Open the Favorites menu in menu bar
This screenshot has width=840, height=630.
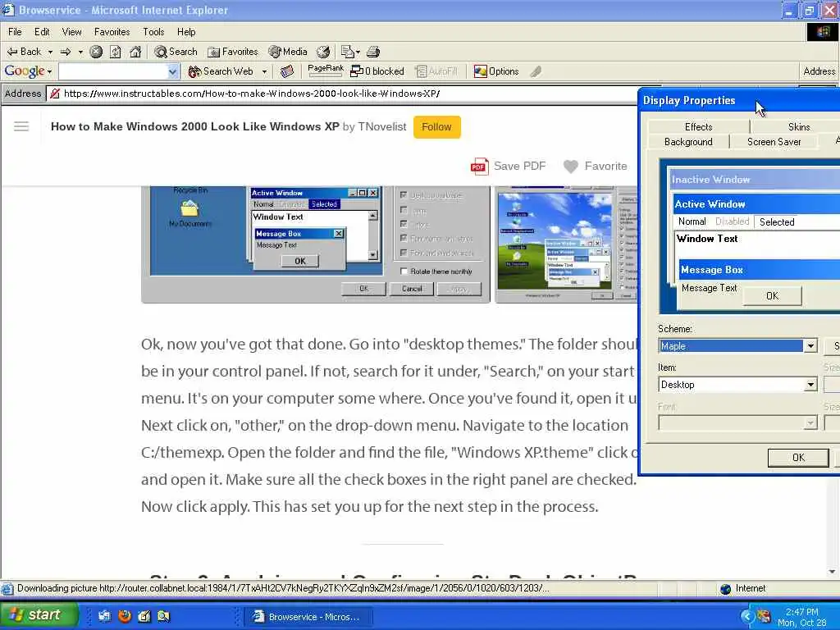pos(112,32)
